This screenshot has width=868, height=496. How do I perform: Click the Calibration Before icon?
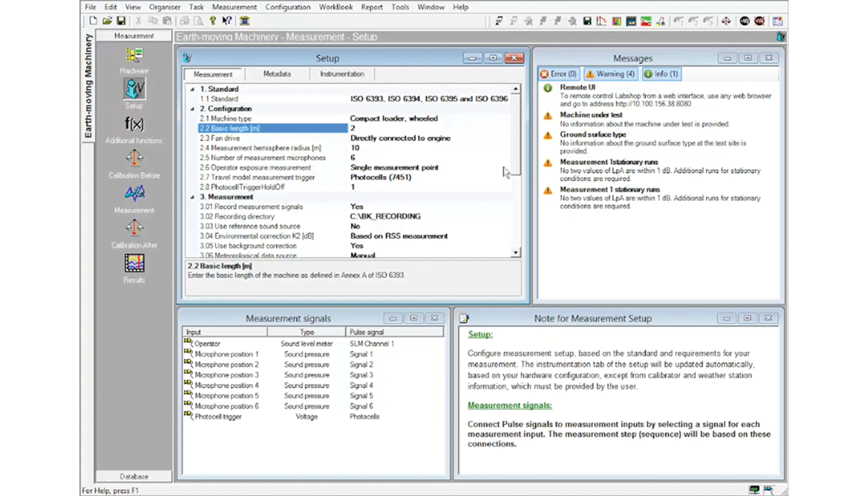(134, 159)
